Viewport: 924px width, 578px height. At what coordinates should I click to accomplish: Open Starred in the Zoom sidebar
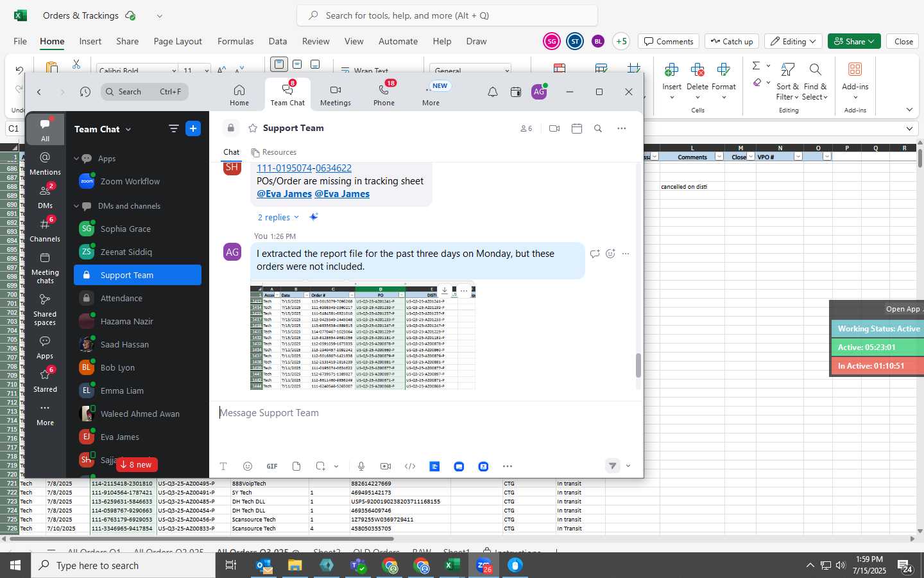click(45, 380)
